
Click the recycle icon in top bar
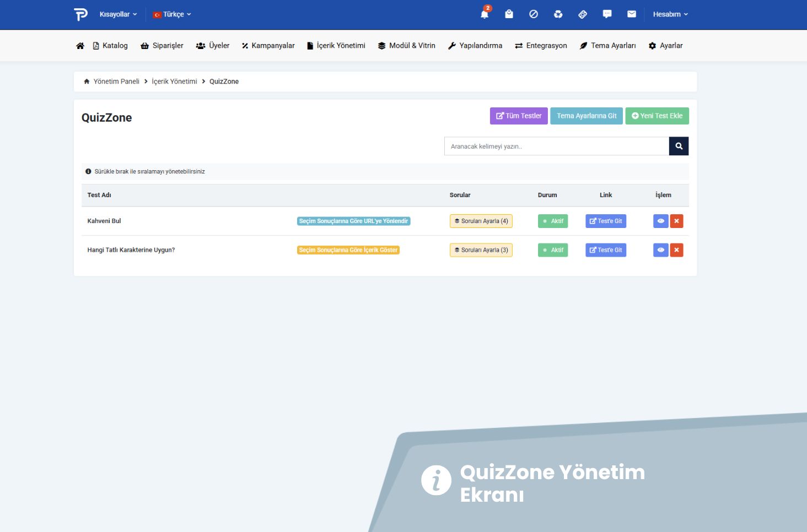(558, 14)
